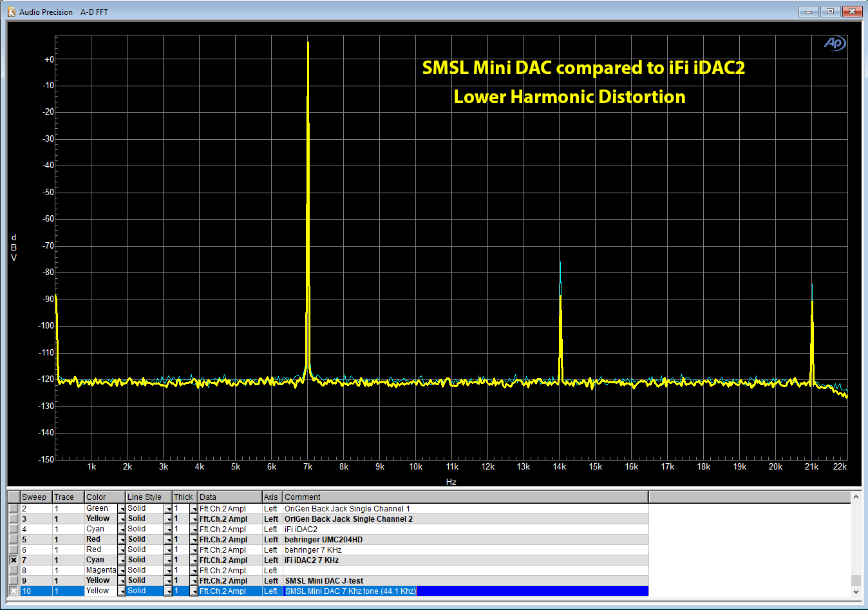Enable the sweep 6 behringer 7 KHz checkbox
Image resolution: width=868 pixels, height=610 pixels.
click(14, 549)
